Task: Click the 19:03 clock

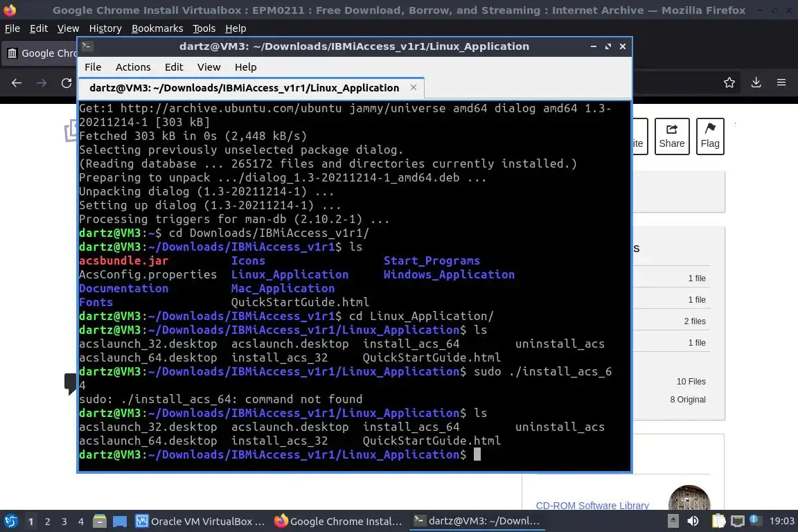Action: pyautogui.click(x=781, y=521)
